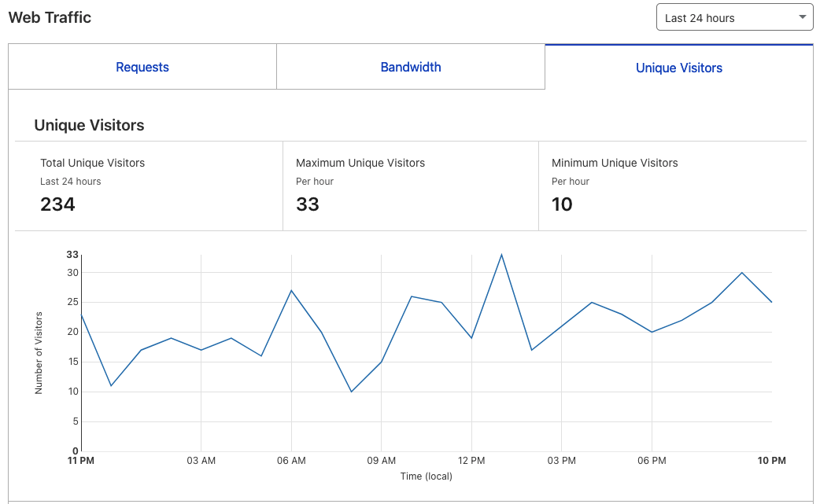Click the 10 PM label at axis end
The image size is (820, 504).
pyautogui.click(x=772, y=461)
